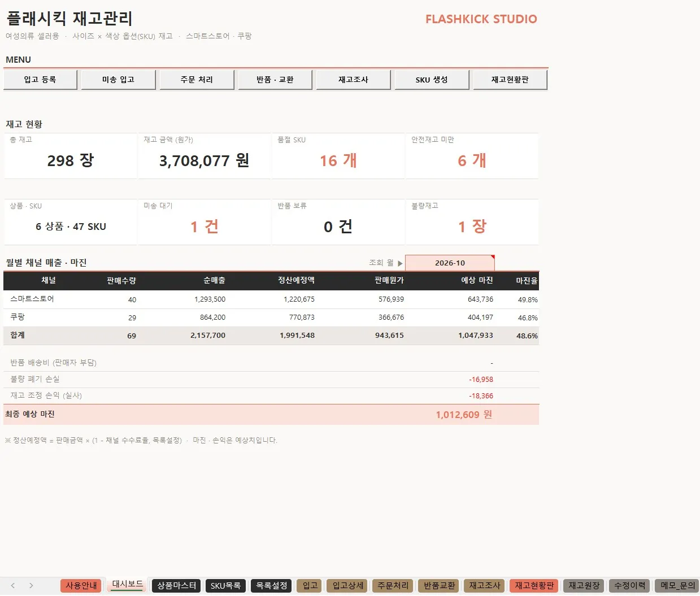Select 재고 조정 손익 value -18,366
The height and width of the screenshot is (596, 700).
[481, 396]
